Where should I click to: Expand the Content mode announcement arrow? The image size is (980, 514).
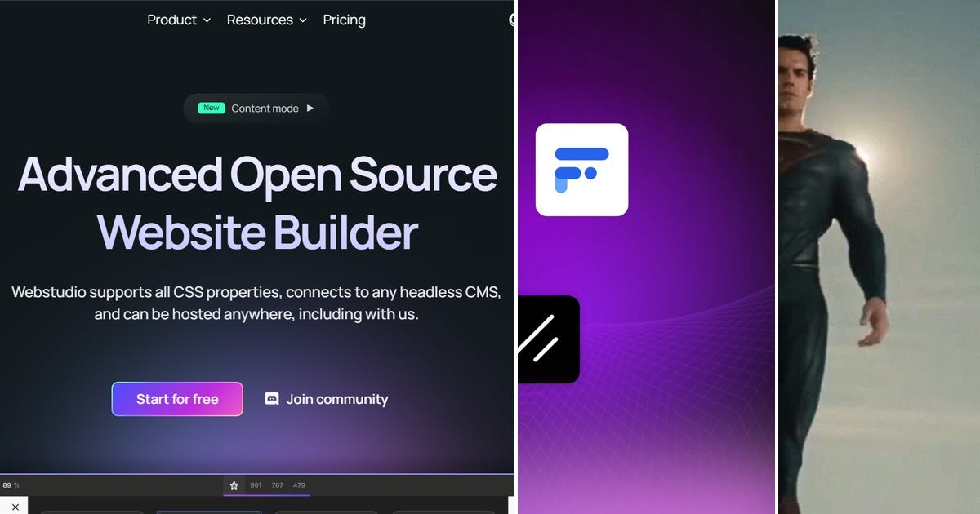[x=310, y=108]
